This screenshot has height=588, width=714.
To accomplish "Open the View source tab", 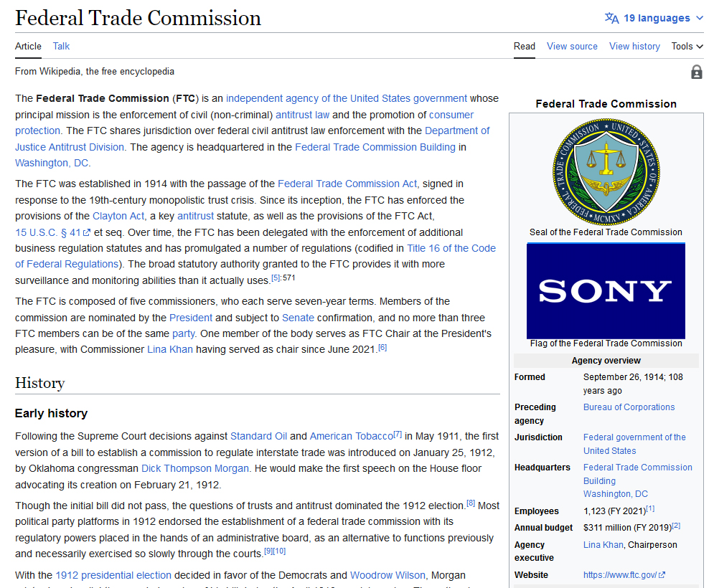I will tap(572, 47).
